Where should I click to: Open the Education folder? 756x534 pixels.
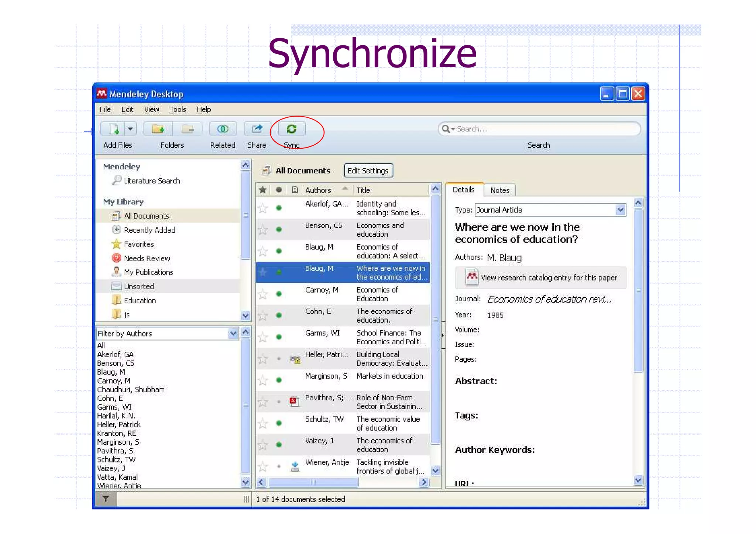click(140, 300)
